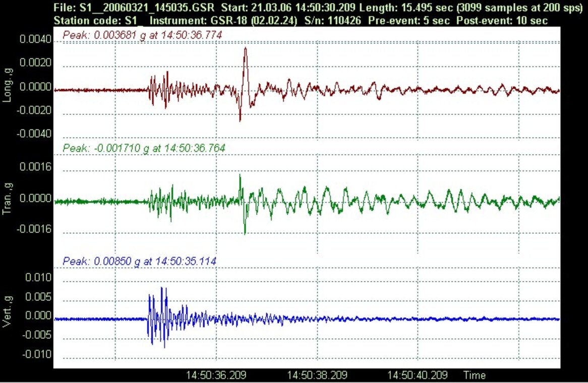Click the Vert..g axis title

coord(7,313)
